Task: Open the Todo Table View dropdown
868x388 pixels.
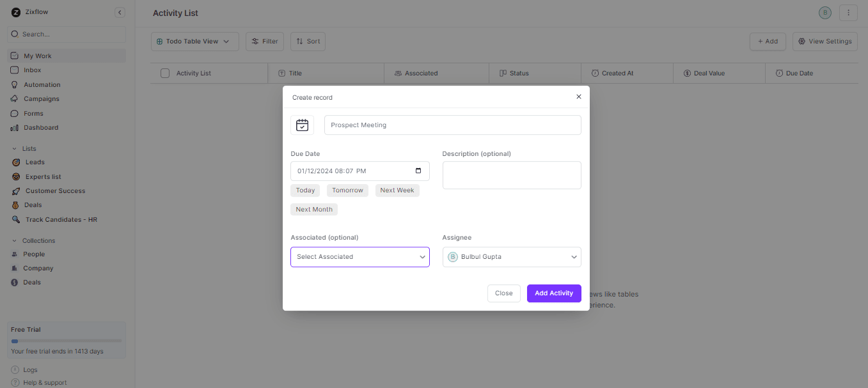Action: [x=194, y=41]
